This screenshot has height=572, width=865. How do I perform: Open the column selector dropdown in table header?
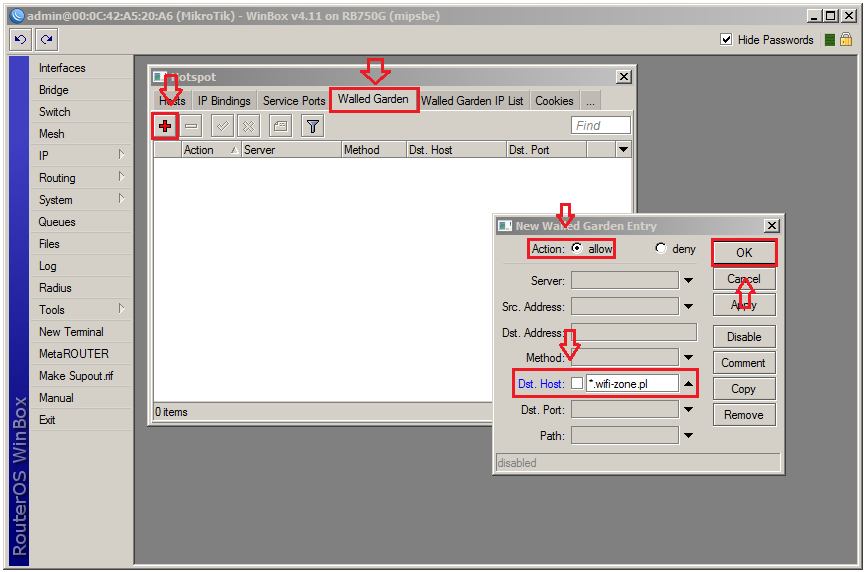tap(623, 150)
